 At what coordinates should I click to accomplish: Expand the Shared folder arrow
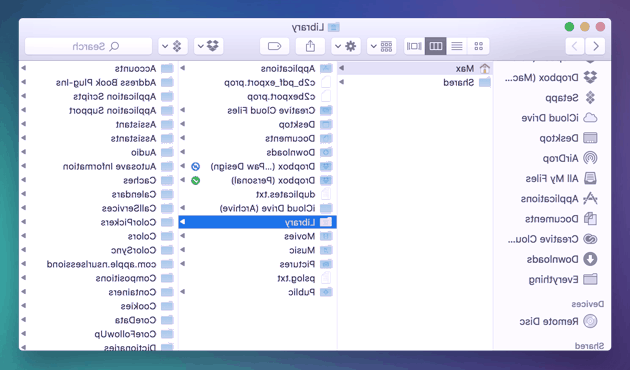(342, 82)
